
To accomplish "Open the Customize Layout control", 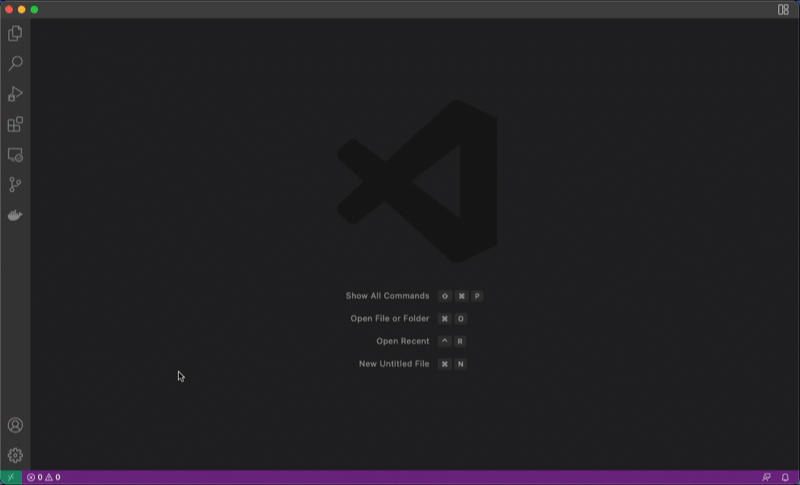I will [x=783, y=9].
